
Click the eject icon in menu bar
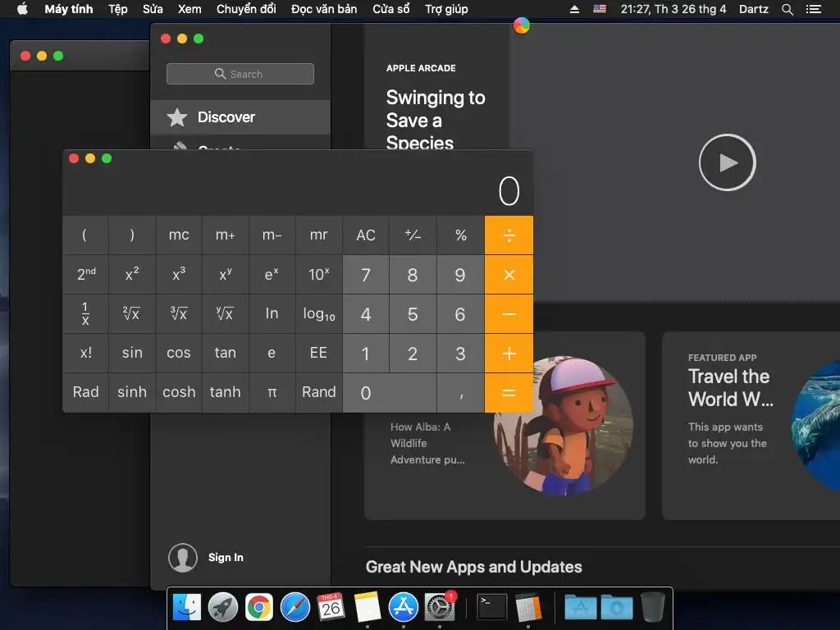click(574, 9)
